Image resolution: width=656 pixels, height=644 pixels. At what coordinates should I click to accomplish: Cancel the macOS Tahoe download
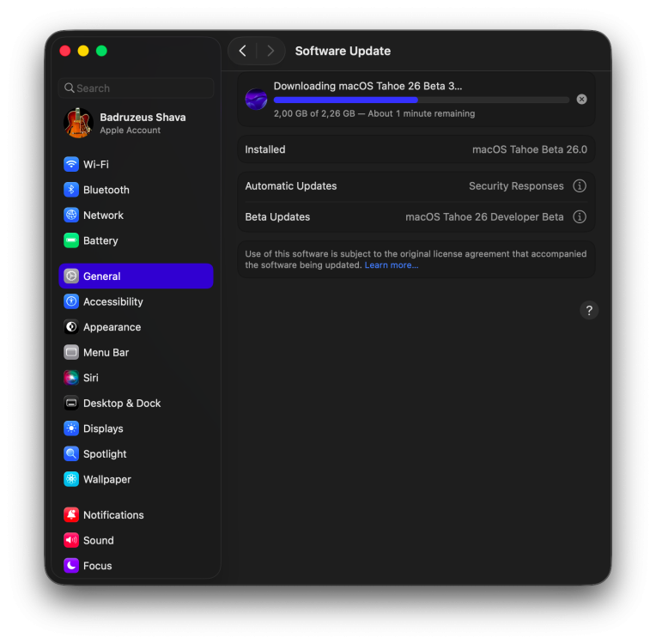581,99
